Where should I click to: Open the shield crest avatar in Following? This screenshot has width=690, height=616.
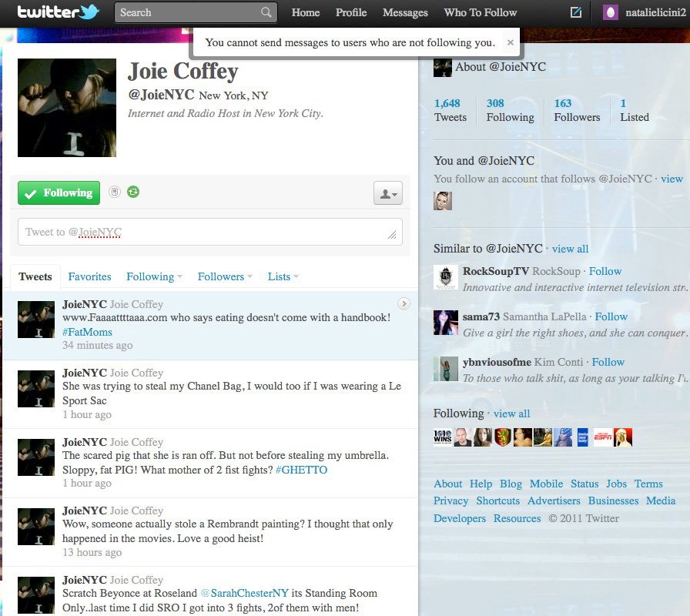503,437
